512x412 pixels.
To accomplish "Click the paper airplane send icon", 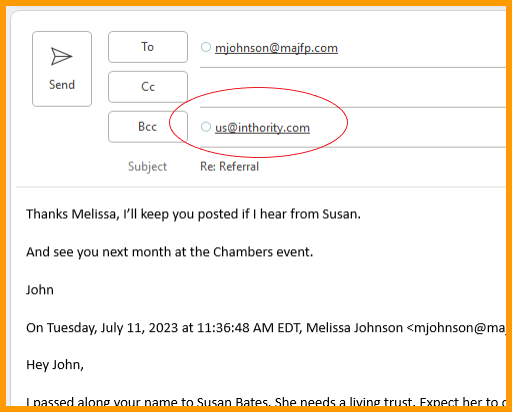I will [x=62, y=56].
